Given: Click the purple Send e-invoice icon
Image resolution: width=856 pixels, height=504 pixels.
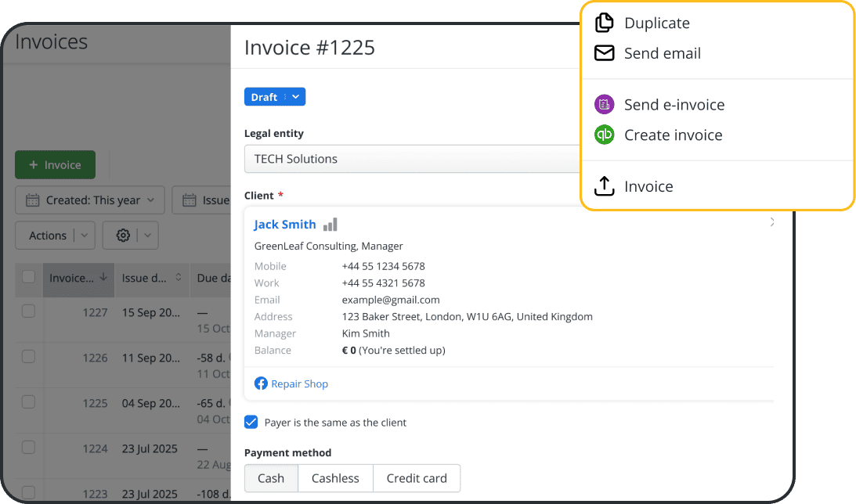Looking at the screenshot, I should pyautogui.click(x=604, y=104).
